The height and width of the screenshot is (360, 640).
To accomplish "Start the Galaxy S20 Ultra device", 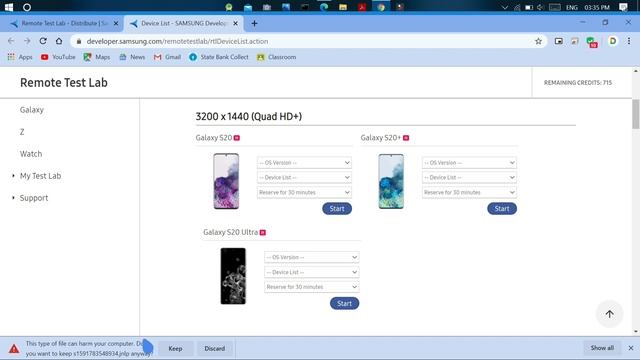I will point(344,303).
